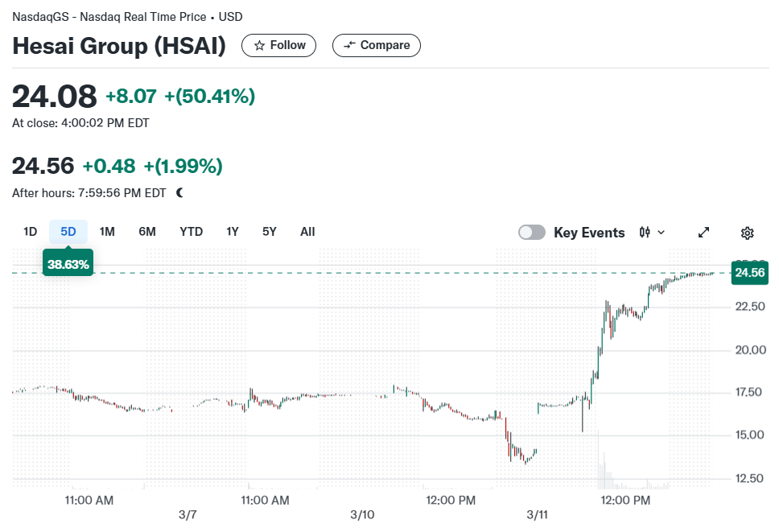Select the 5D range tab
Screen dimensions: 779x532
pos(68,232)
